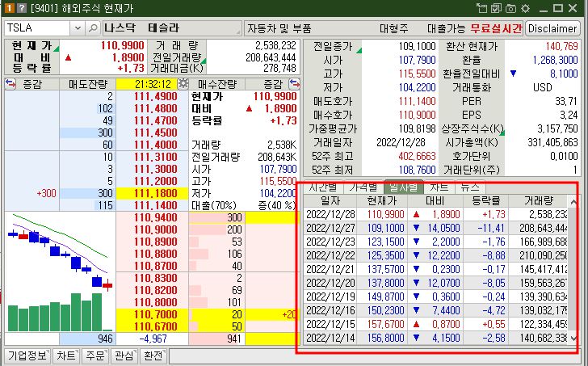Select the 2022/12/22 row date
This screenshot has width=588, height=366.
click(x=330, y=256)
